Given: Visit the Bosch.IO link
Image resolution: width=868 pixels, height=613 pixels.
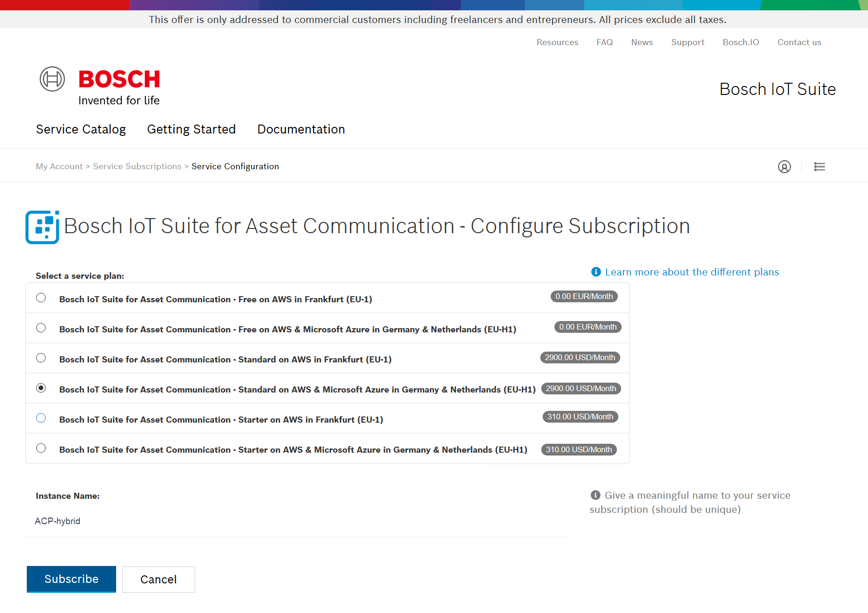Looking at the screenshot, I should (x=741, y=42).
